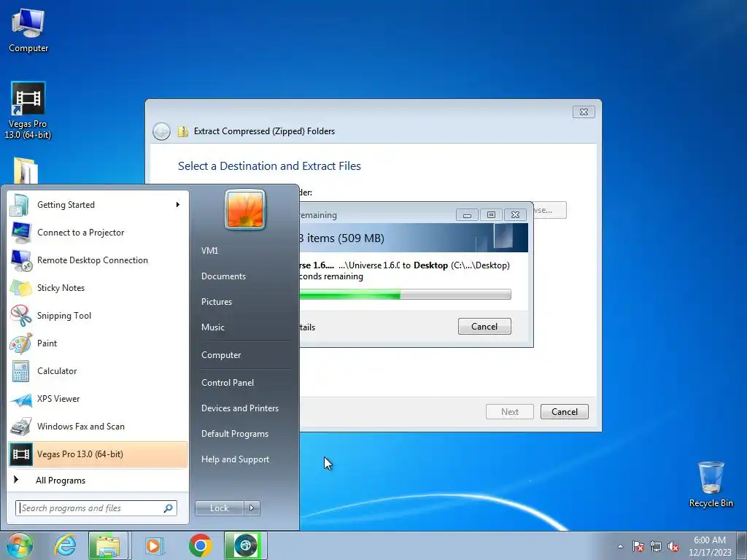This screenshot has width=747, height=560.
Task: Show hidden tray icons arrow
Action: coord(620,547)
